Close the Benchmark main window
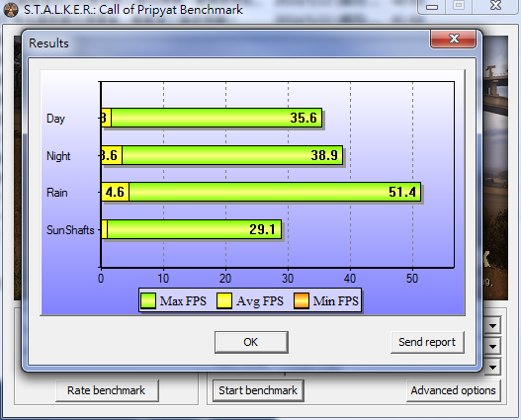 pos(495,6)
